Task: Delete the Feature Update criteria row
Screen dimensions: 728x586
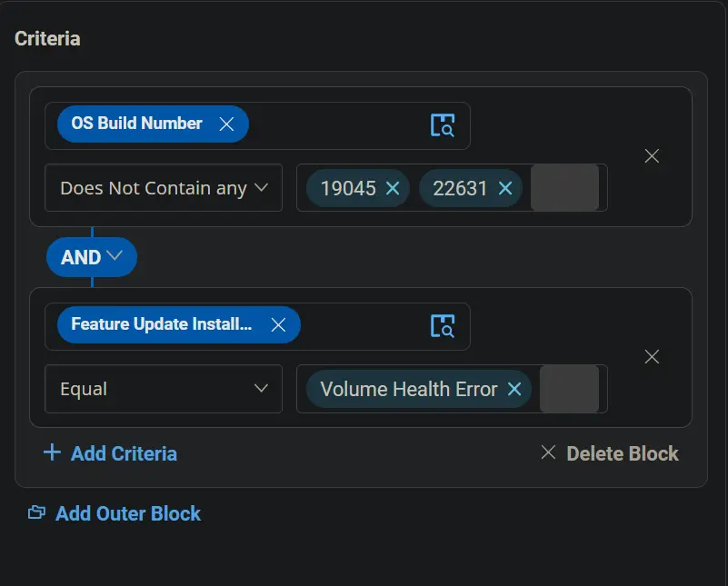Action: [652, 357]
